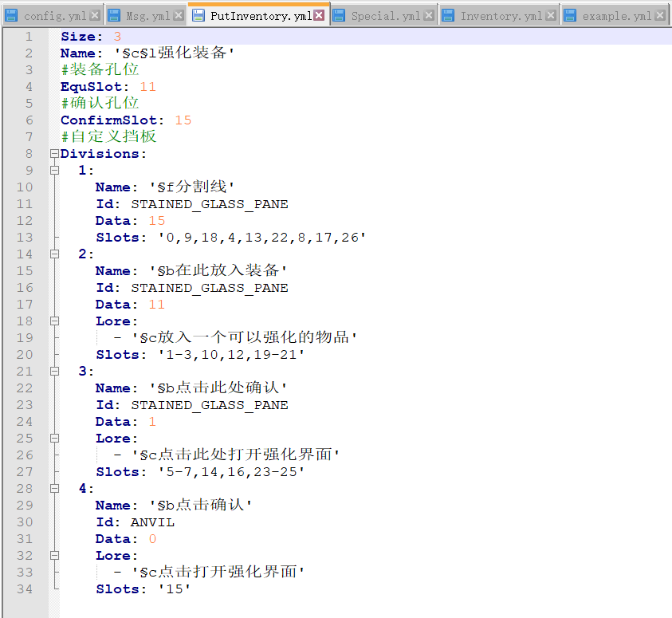Click the lore '§c点击此处打开强化界面'
Image resolution: width=672 pixels, height=618 pixels.
click(x=236, y=455)
